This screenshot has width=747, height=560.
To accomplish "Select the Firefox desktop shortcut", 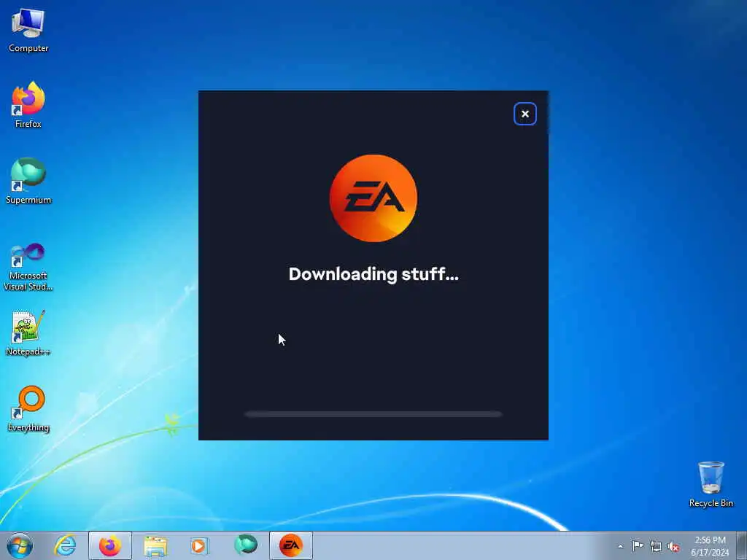I will tap(28, 105).
